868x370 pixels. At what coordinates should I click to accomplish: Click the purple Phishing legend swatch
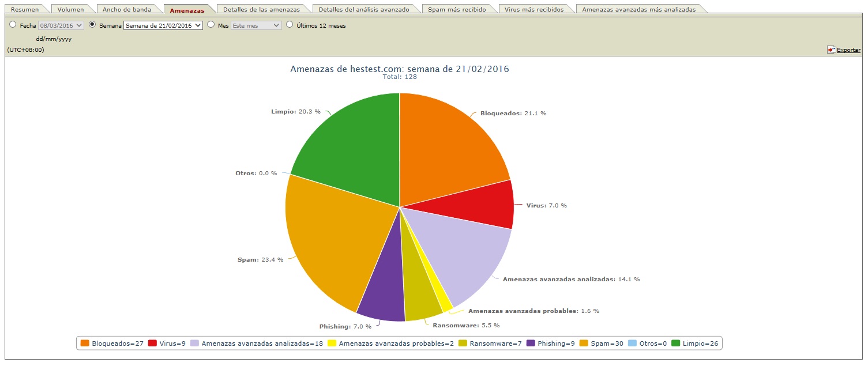click(x=531, y=343)
